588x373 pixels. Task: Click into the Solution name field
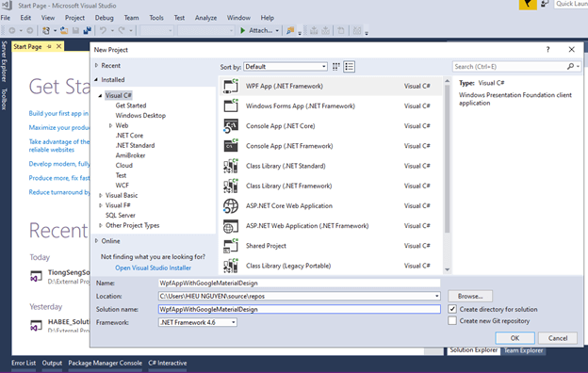click(x=299, y=309)
